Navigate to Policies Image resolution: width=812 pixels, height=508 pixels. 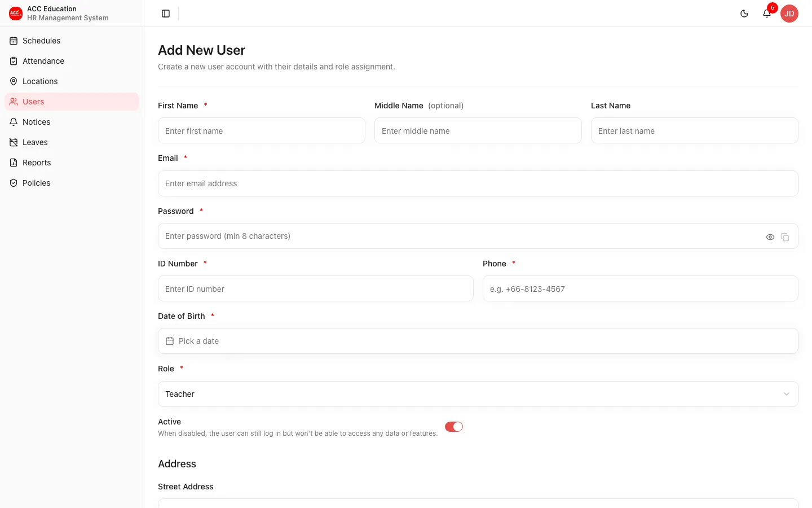[x=72, y=183]
